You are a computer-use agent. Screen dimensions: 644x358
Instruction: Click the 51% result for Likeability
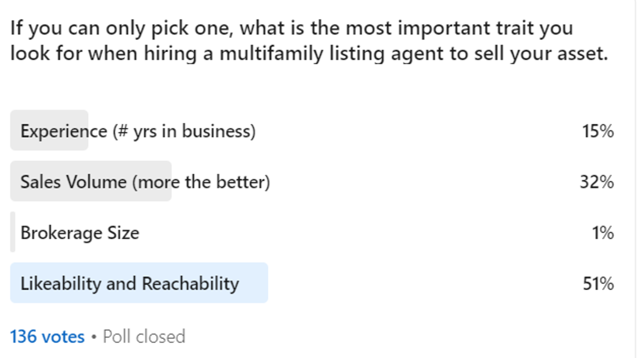click(598, 284)
